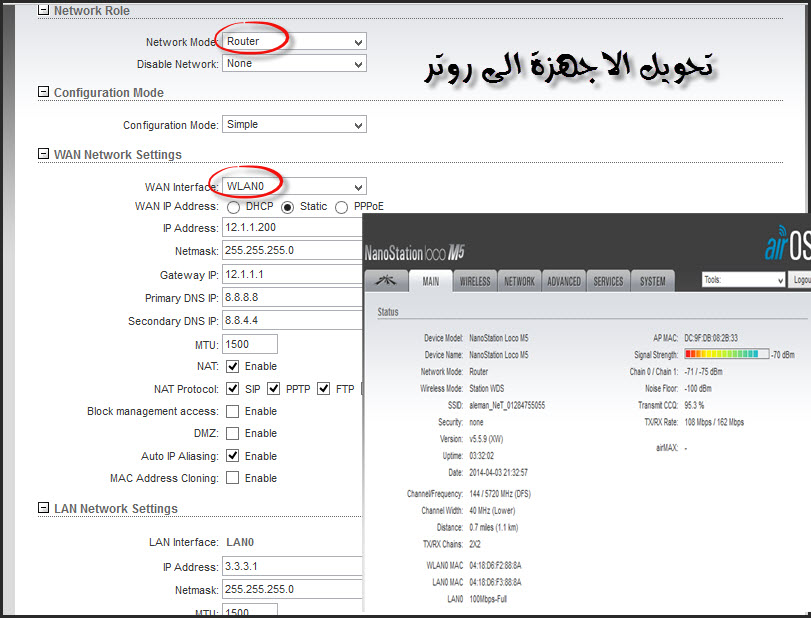Screen dimensions: 811x618
Task: Toggle the SIP NAT protocol checkbox
Action: (x=233, y=388)
